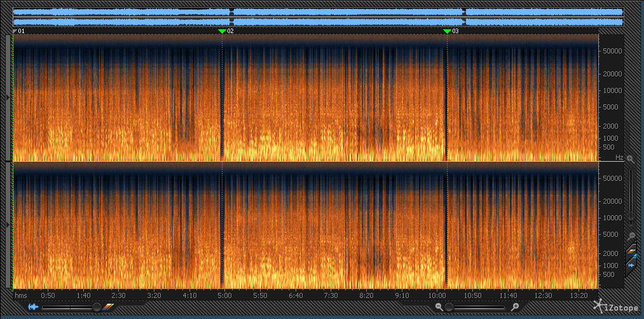The image size is (644, 319).
Task: Click the horizontal zoom slider knob
Action: (449, 308)
